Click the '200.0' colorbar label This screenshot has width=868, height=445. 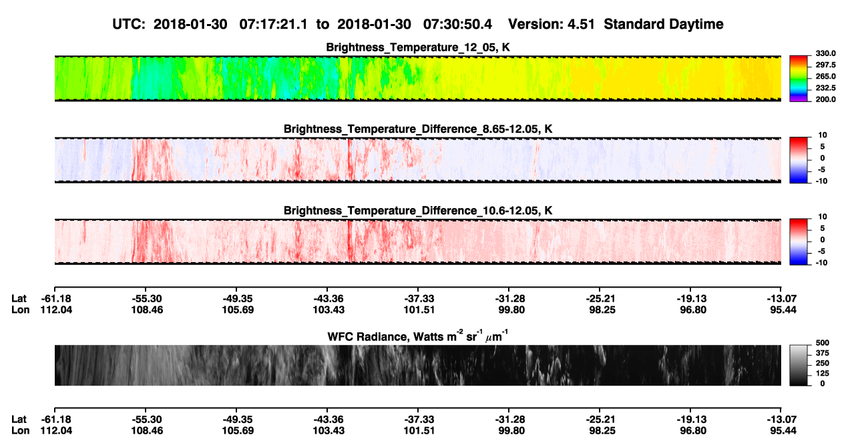point(826,99)
